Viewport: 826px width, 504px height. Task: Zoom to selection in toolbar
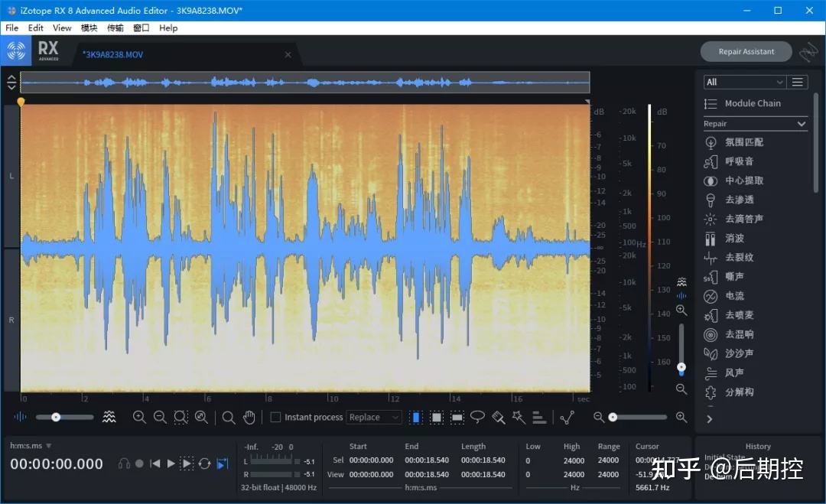click(180, 418)
